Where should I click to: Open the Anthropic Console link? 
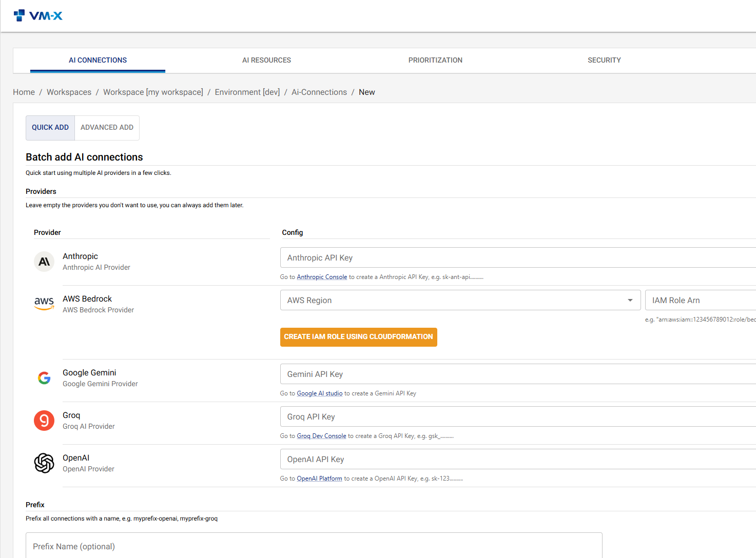322,277
